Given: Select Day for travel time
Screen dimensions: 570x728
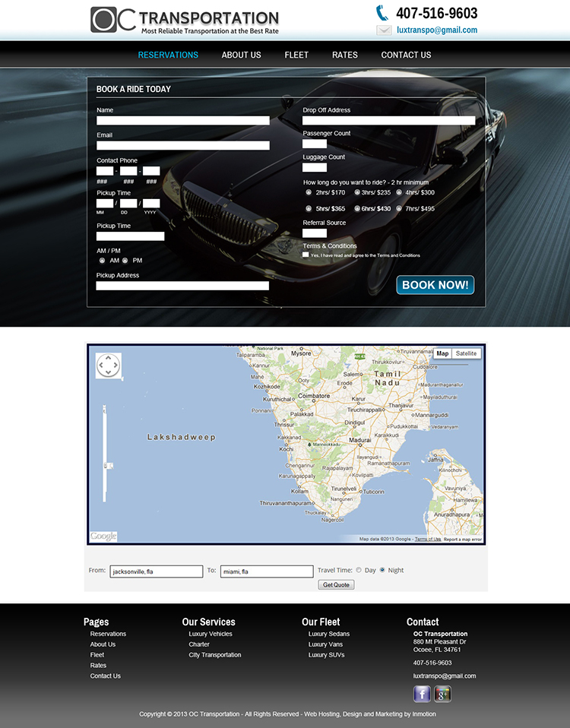Looking at the screenshot, I should point(359,570).
